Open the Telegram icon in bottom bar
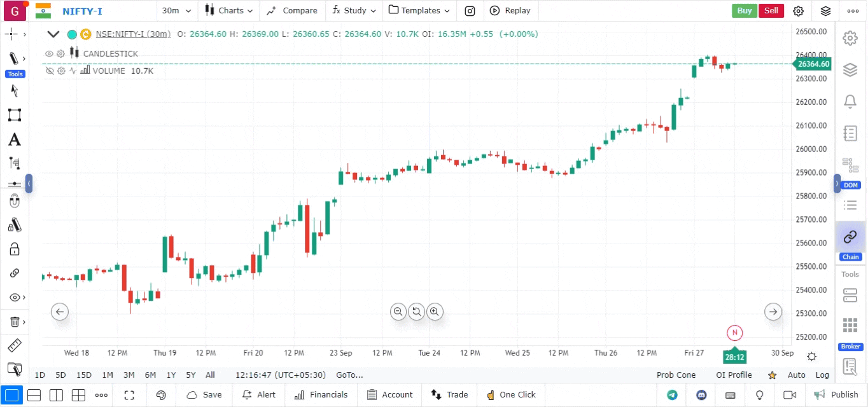 tap(672, 395)
